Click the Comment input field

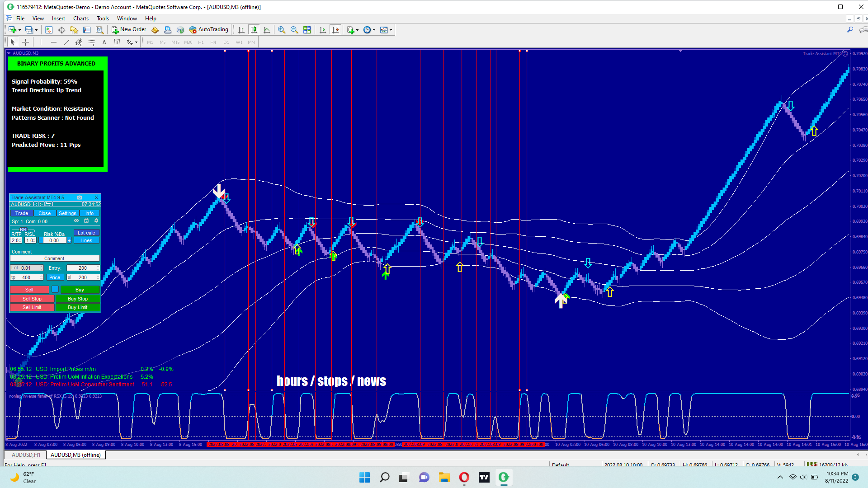[54, 258]
